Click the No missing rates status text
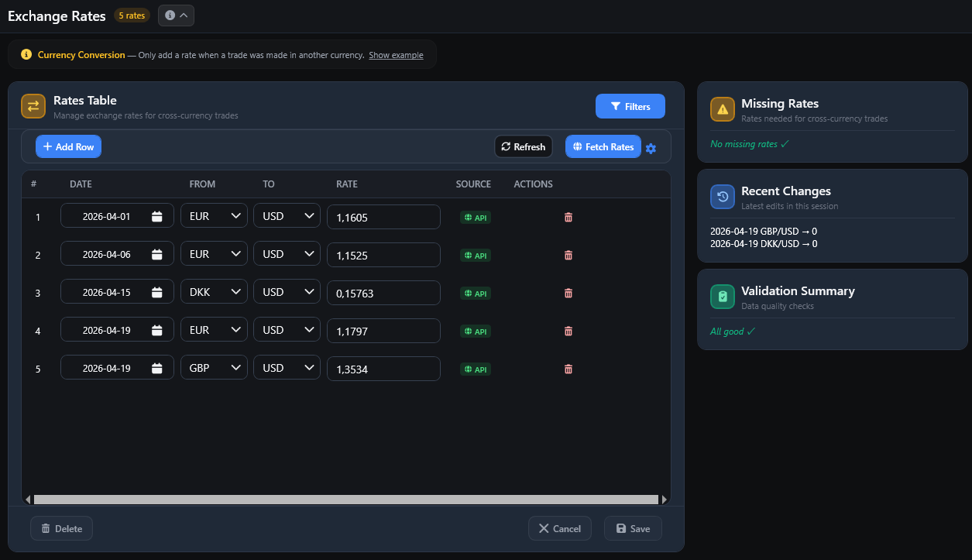The image size is (972, 560). [749, 144]
